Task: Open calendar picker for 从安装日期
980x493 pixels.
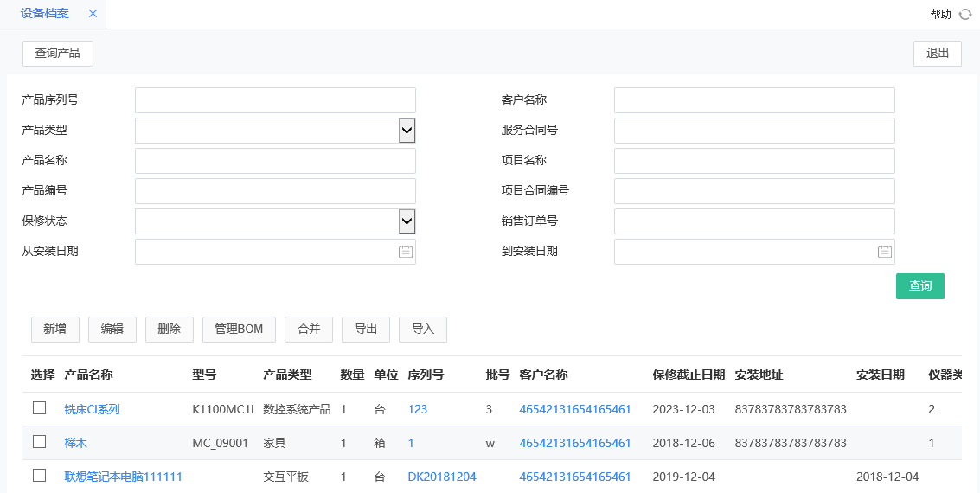Action: [x=405, y=252]
